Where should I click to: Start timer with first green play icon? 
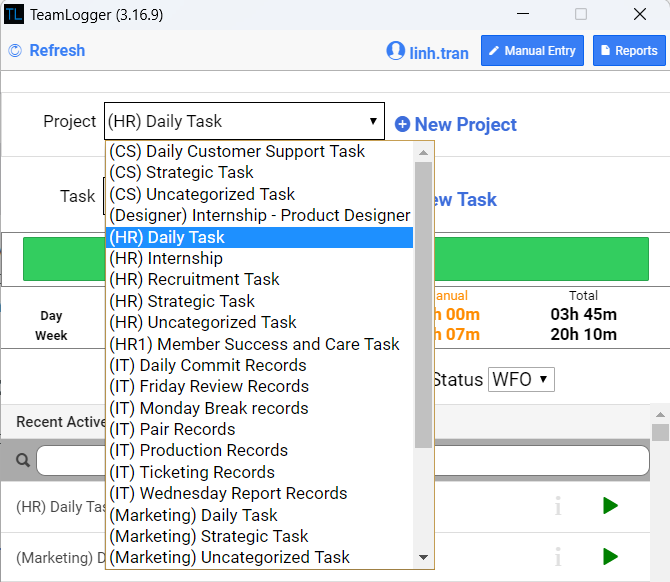tap(610, 506)
